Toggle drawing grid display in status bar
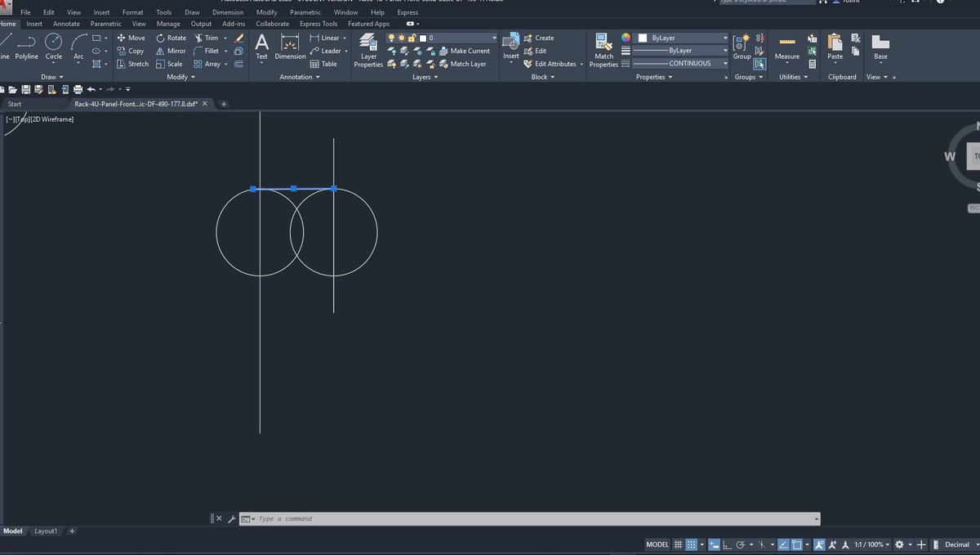 (678, 544)
